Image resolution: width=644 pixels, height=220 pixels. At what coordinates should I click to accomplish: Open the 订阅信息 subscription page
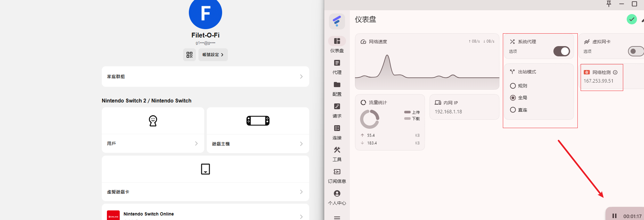coord(337,175)
